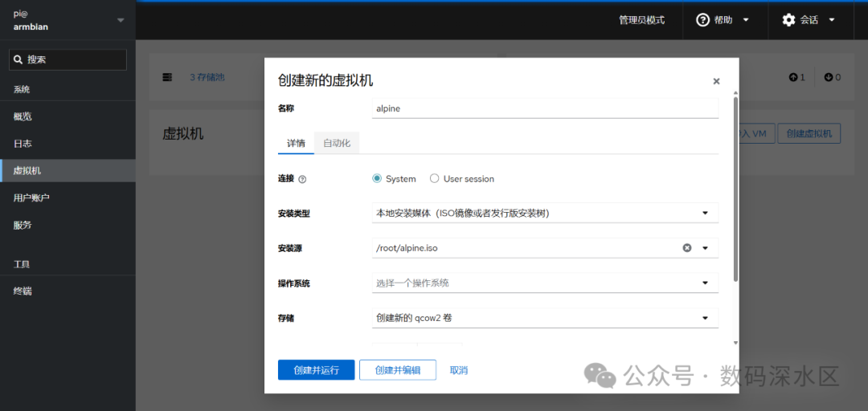Click the storage pool stack icon
Screen dimensions: 868x411
coord(167,77)
